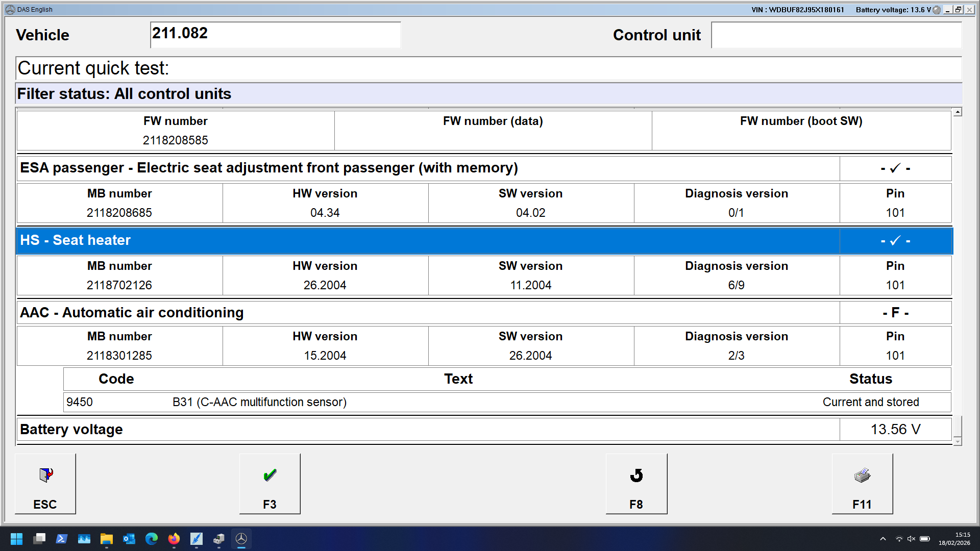
Task: Open Windows Start menu
Action: click(17, 539)
